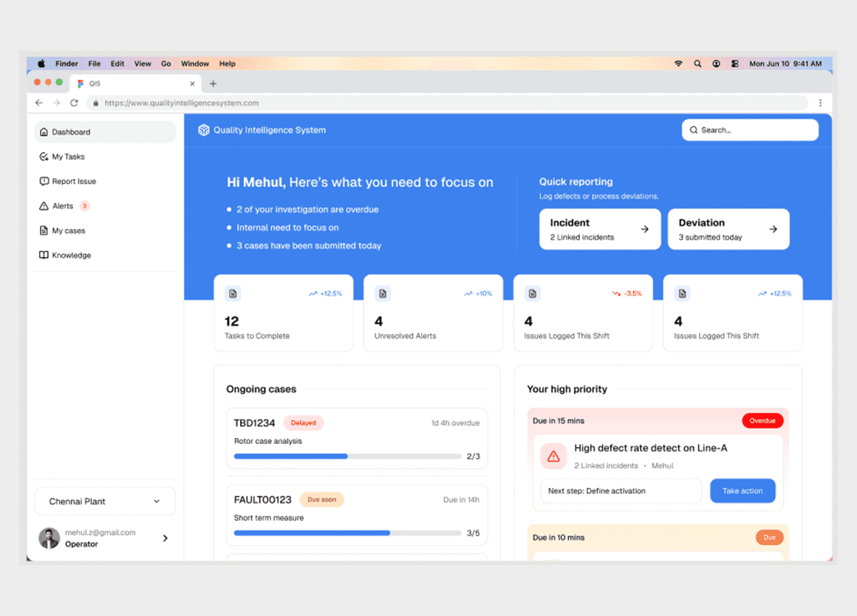The image size is (857, 616).
Task: Open the Window menu in the menu bar
Action: tap(194, 64)
